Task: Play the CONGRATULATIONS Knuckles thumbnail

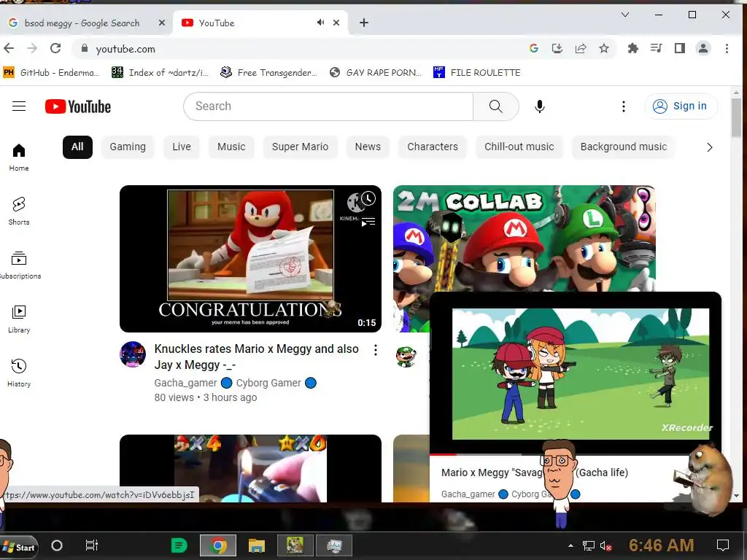Action: [x=251, y=259]
